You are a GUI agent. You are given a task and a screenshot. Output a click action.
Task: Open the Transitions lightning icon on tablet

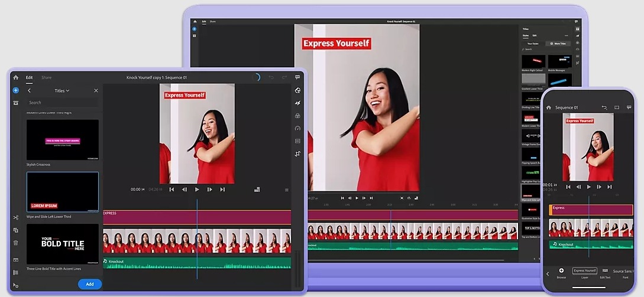[x=297, y=103]
